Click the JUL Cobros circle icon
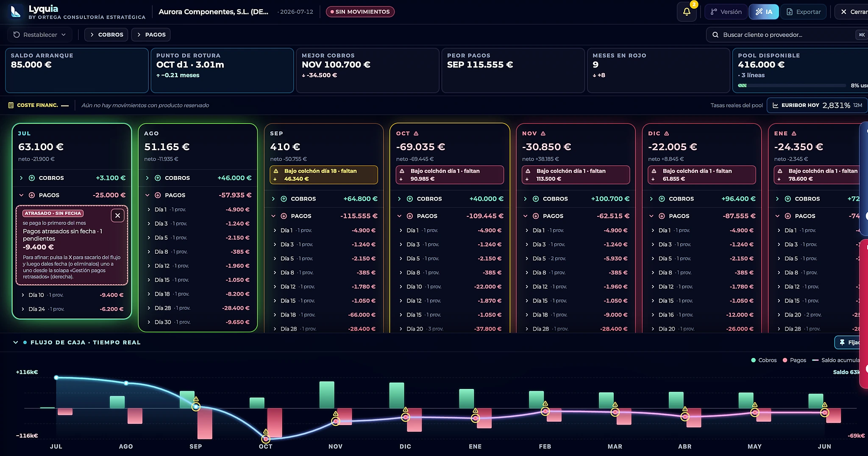 coord(32,178)
